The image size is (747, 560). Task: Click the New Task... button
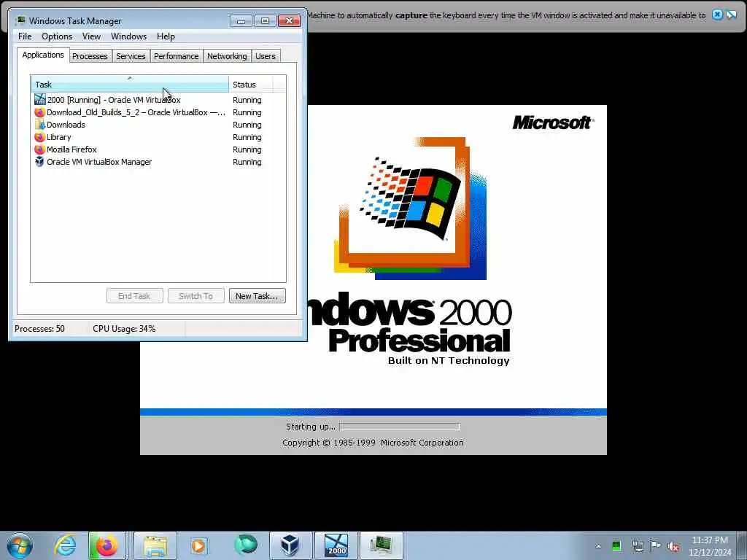(258, 296)
